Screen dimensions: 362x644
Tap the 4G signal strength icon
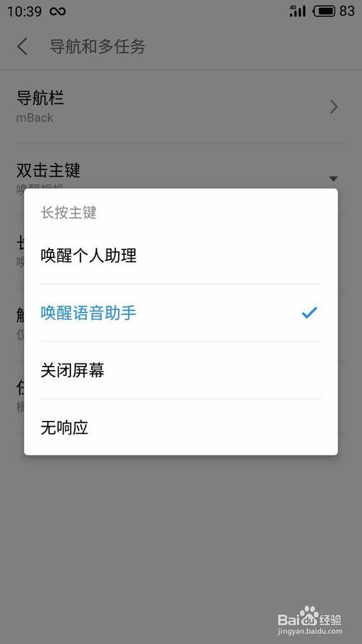[x=298, y=11]
